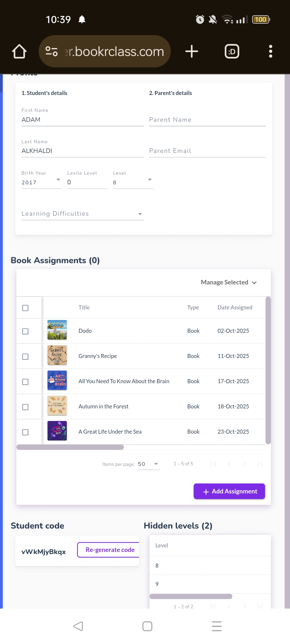Open the tab switcher icon
290x644 pixels.
[232, 51]
